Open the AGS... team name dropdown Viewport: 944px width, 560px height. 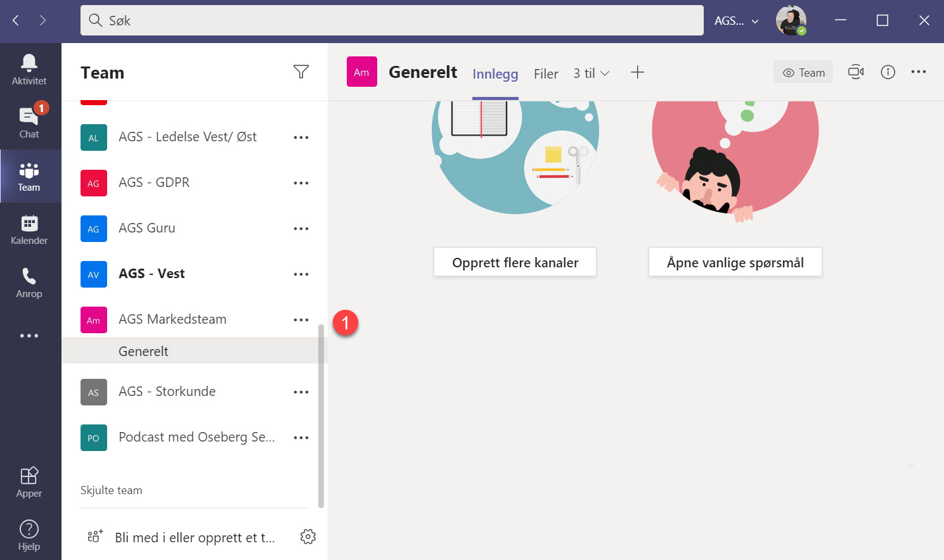pos(735,20)
